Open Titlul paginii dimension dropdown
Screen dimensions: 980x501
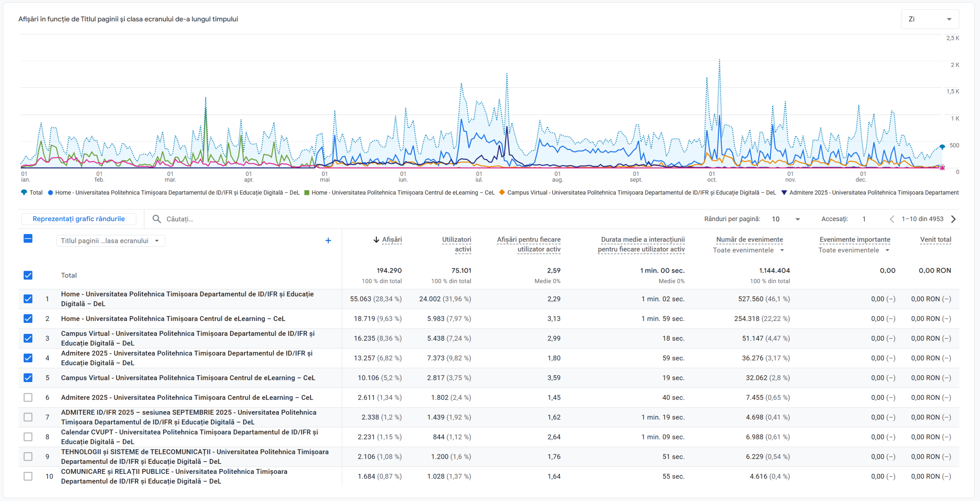coord(111,241)
